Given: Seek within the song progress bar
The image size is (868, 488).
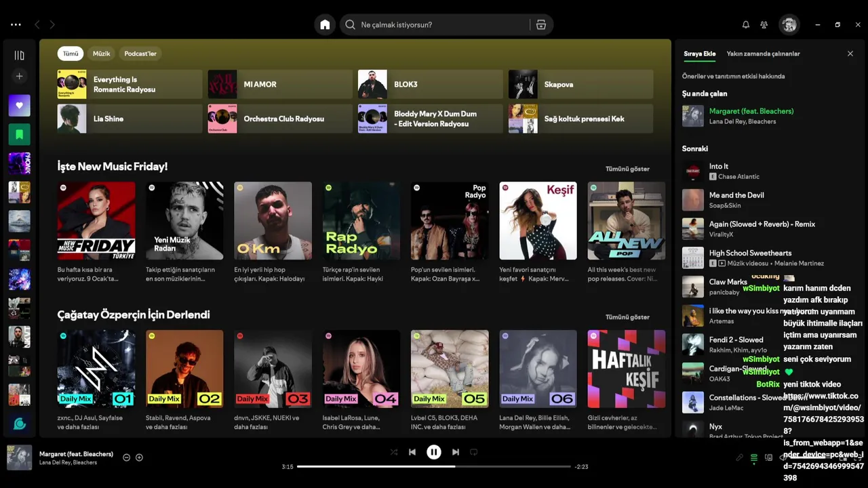Looking at the screenshot, I should click(434, 466).
